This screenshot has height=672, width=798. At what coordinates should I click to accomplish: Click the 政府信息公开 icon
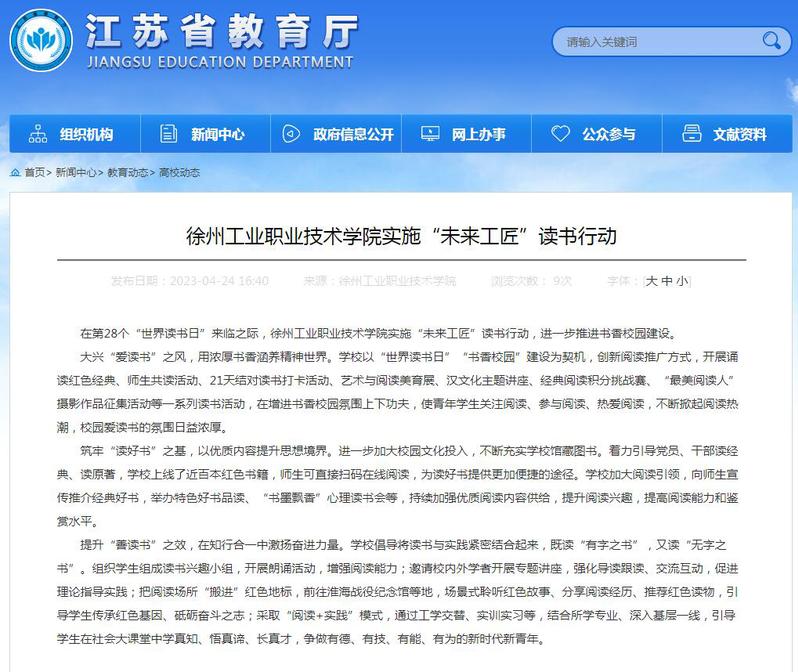[x=291, y=134]
